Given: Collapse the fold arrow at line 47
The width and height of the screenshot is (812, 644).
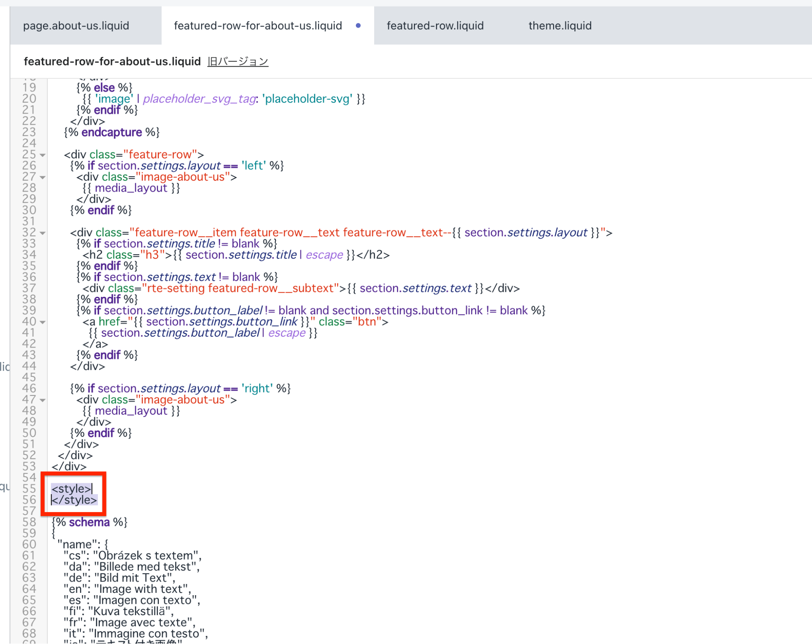Looking at the screenshot, I should point(43,400).
